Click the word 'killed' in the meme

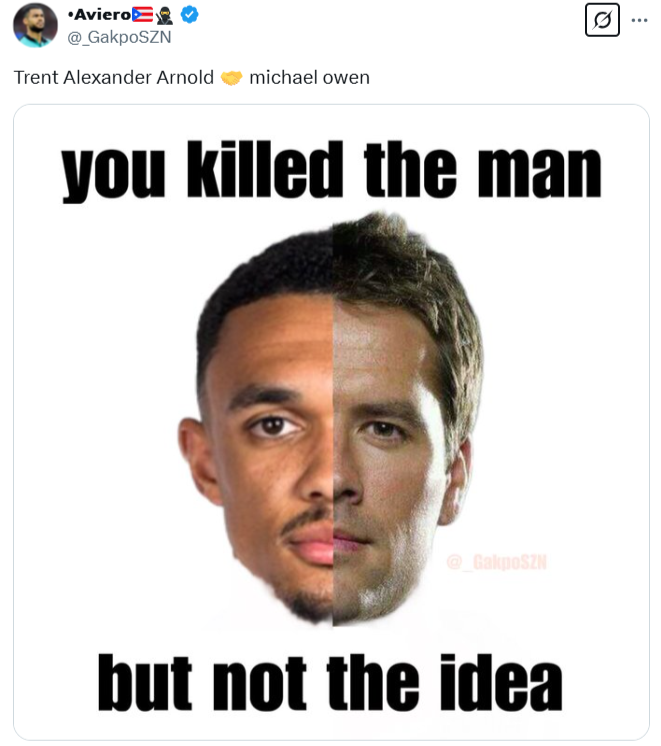tap(265, 169)
